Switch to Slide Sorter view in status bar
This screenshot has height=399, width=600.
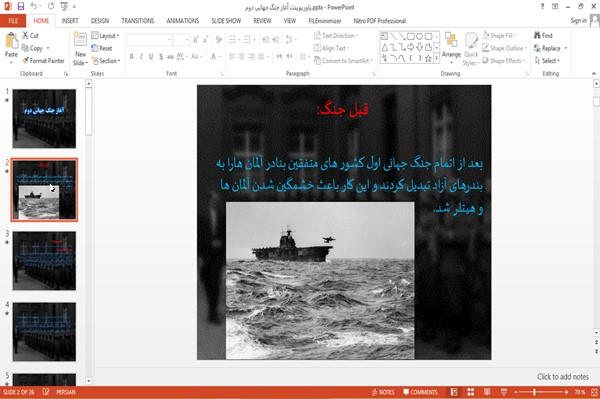pyautogui.click(x=471, y=392)
